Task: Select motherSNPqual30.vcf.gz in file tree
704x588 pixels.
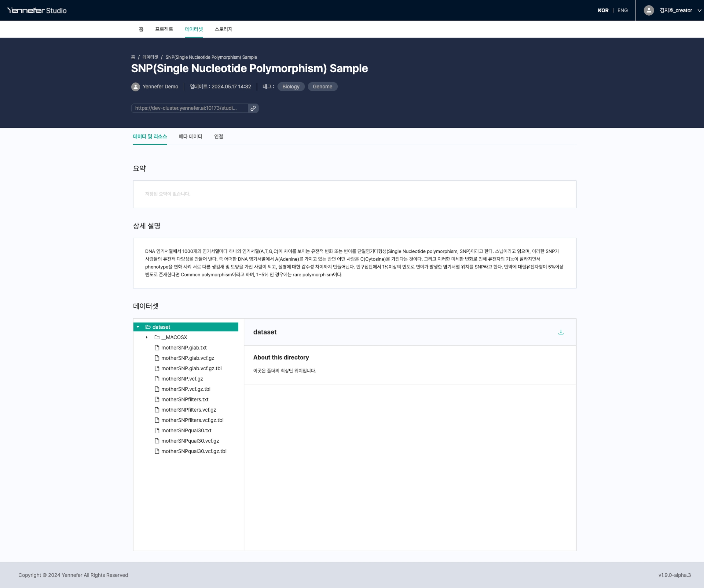Action: (190, 441)
